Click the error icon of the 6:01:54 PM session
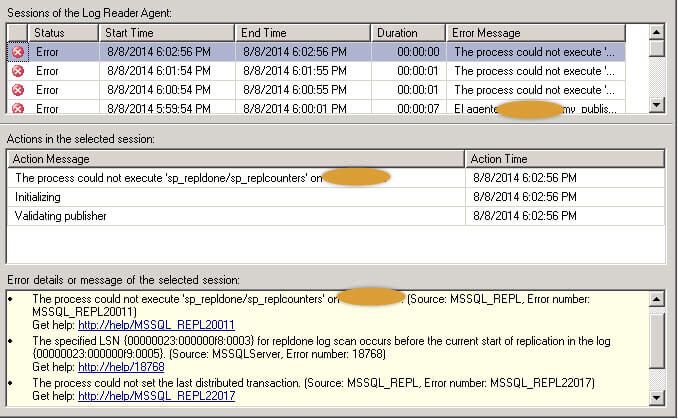The width and height of the screenshot is (678, 420). coord(17,71)
